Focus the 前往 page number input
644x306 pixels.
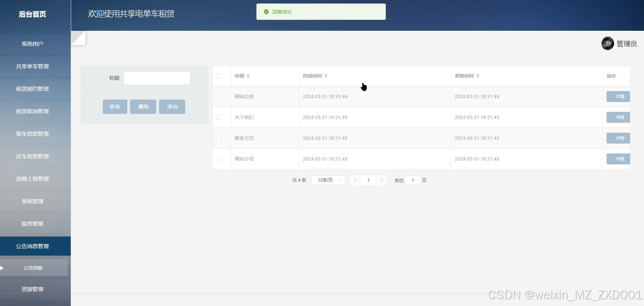[413, 180]
